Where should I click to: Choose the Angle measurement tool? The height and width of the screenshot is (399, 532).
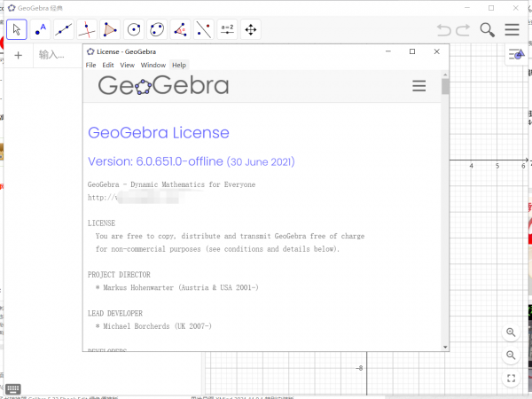(180, 29)
